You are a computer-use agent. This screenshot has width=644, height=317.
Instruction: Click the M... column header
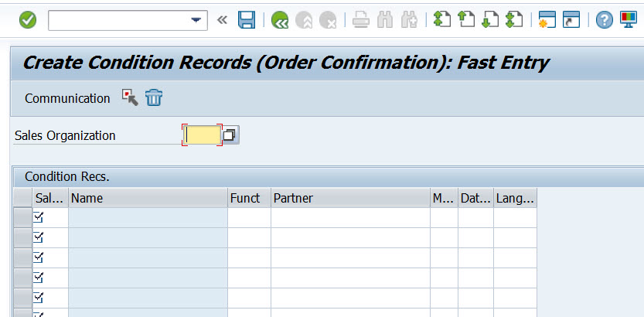(x=444, y=198)
